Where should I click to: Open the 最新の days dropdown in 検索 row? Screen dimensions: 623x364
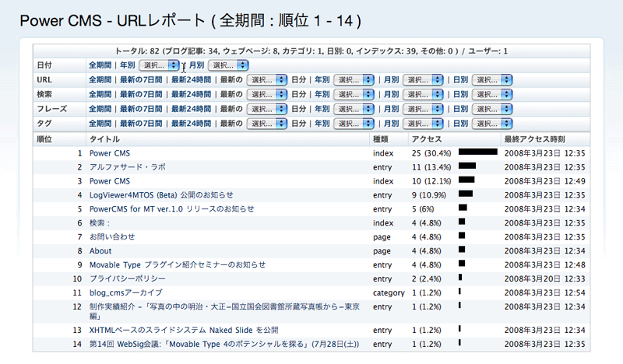point(266,94)
